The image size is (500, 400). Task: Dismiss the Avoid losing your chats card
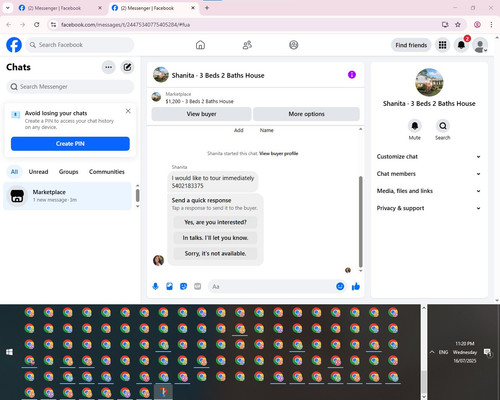pos(128,111)
